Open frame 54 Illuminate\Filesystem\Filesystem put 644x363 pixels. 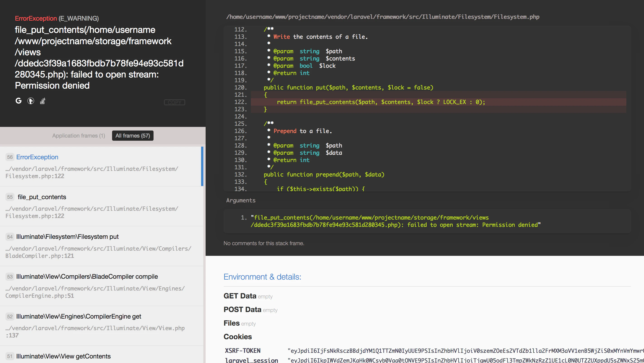(x=101, y=246)
